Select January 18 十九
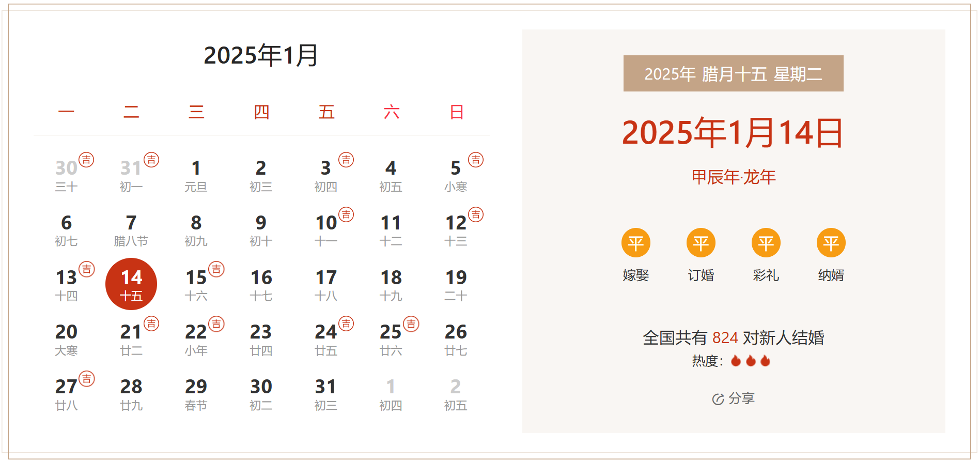This screenshot has height=461, width=980. [391, 285]
